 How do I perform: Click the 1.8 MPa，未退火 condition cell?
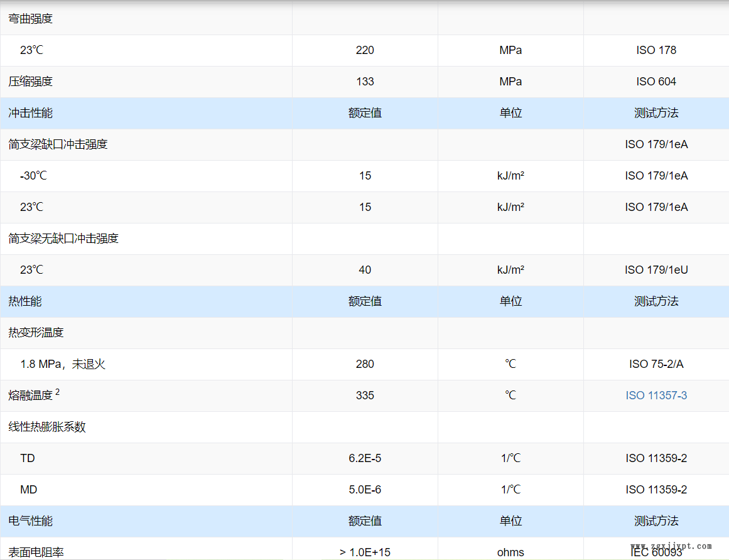(x=63, y=364)
